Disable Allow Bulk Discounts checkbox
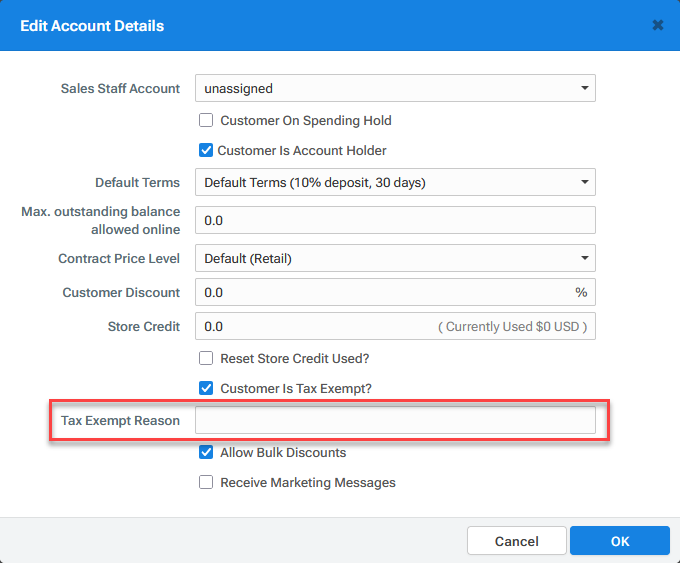Screen dimensions: 680x563 (x=206, y=452)
